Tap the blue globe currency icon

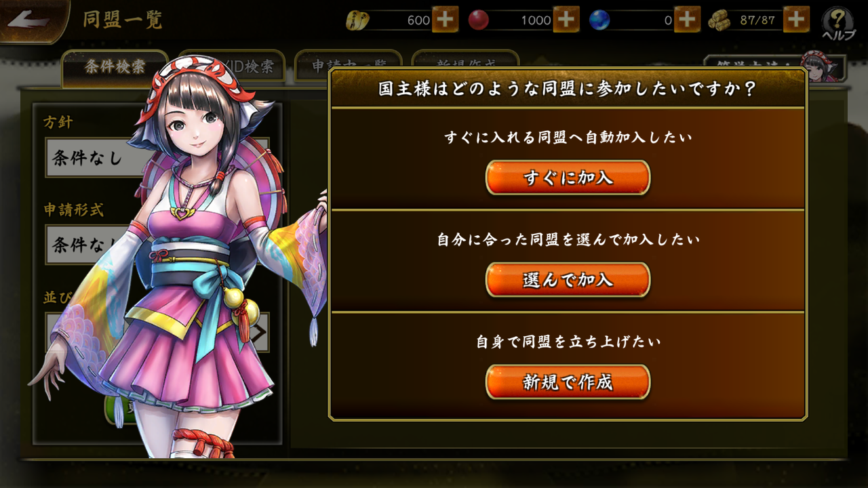pos(599,20)
